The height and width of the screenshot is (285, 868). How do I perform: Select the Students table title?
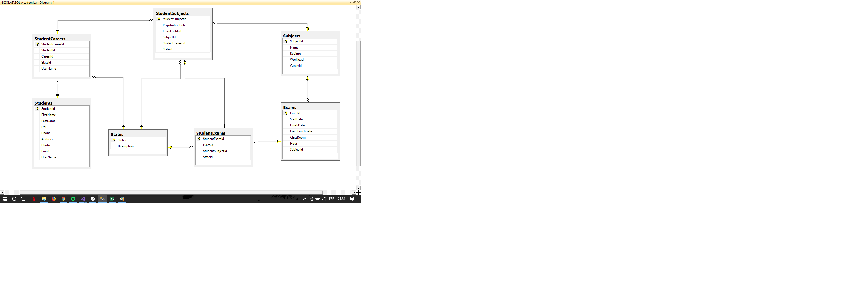44,103
